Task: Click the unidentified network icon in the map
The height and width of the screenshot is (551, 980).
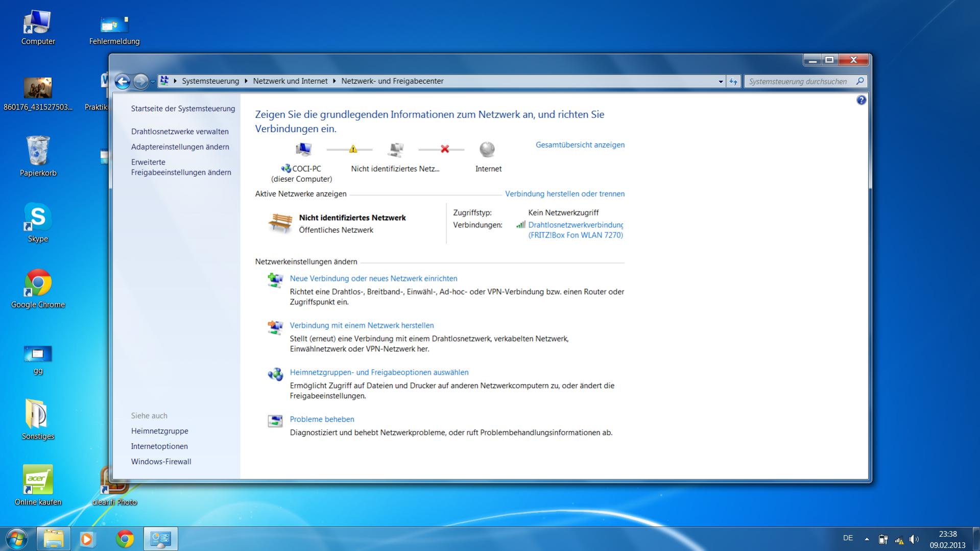Action: [395, 149]
